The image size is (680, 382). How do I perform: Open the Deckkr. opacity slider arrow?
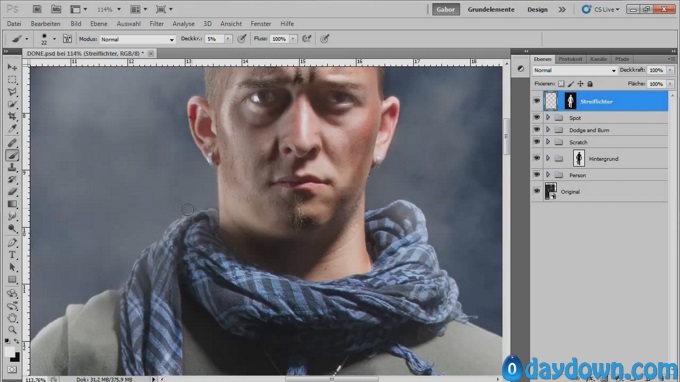coord(228,39)
